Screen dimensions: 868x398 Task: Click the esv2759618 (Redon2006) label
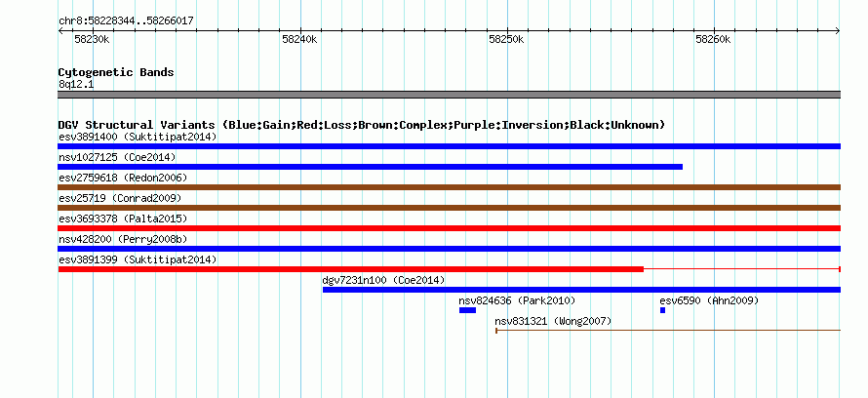coord(123,178)
